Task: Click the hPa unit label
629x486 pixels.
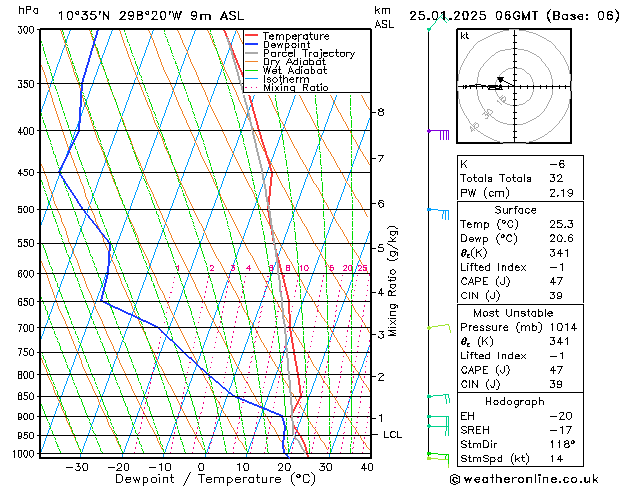Action: (28, 10)
